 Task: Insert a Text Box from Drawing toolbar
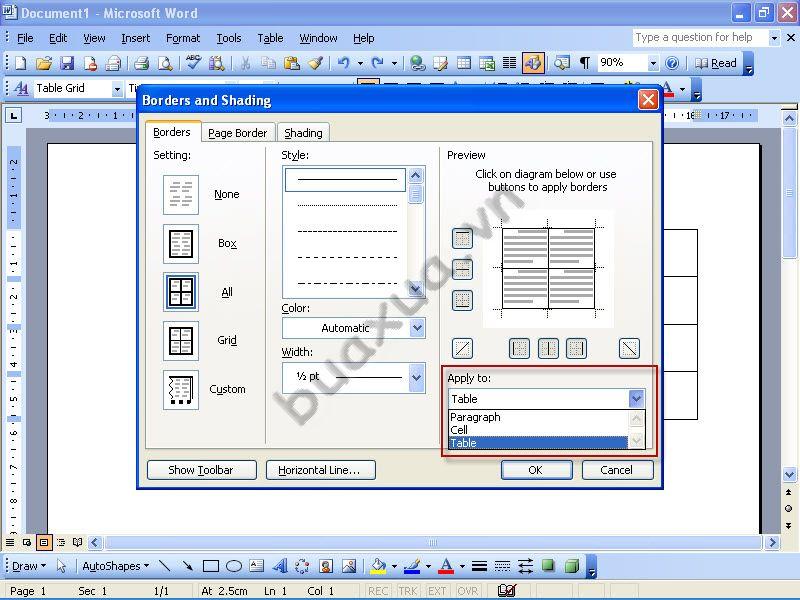pyautogui.click(x=257, y=566)
